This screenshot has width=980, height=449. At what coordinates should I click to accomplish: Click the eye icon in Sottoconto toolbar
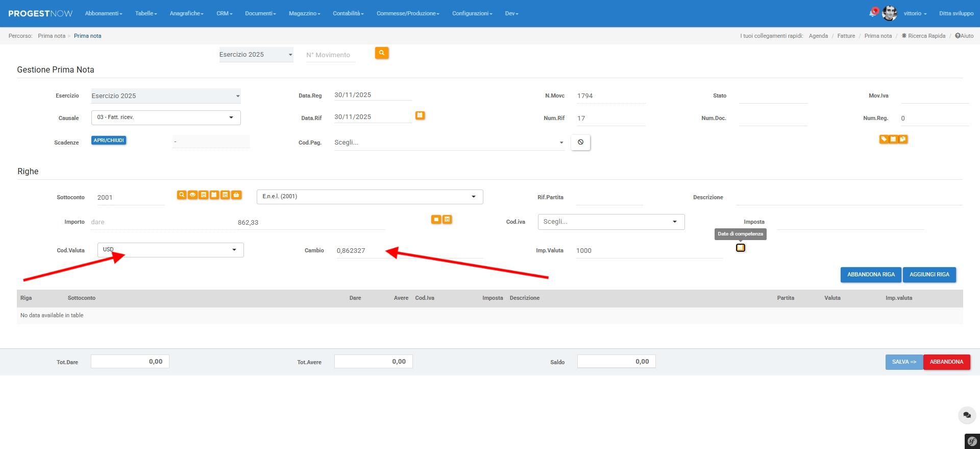[x=192, y=195]
